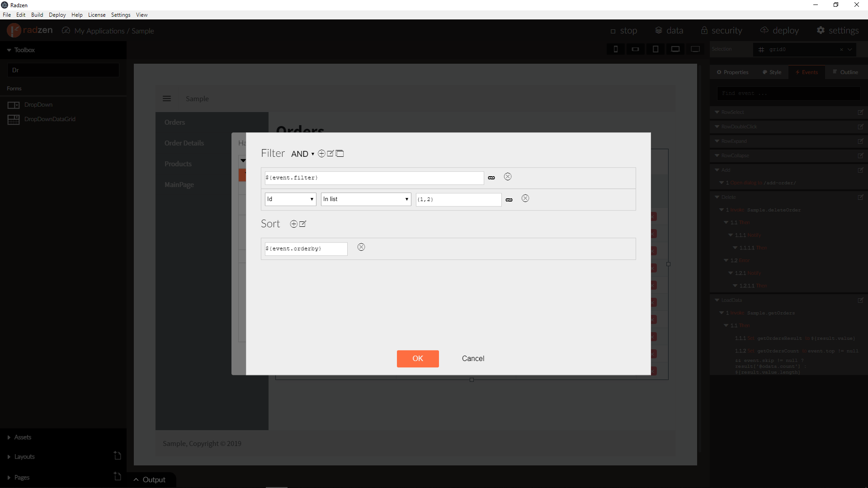Add a new page
Image resolution: width=868 pixels, height=488 pixels.
[117, 476]
